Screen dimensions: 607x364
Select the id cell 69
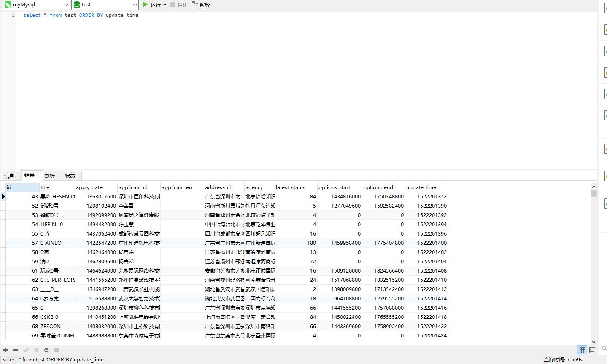tap(22, 336)
